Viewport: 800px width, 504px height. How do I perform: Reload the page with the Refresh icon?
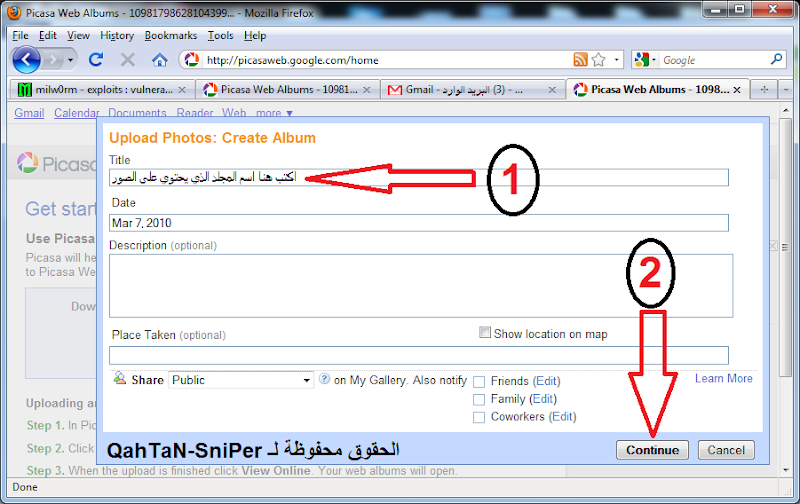pyautogui.click(x=96, y=60)
